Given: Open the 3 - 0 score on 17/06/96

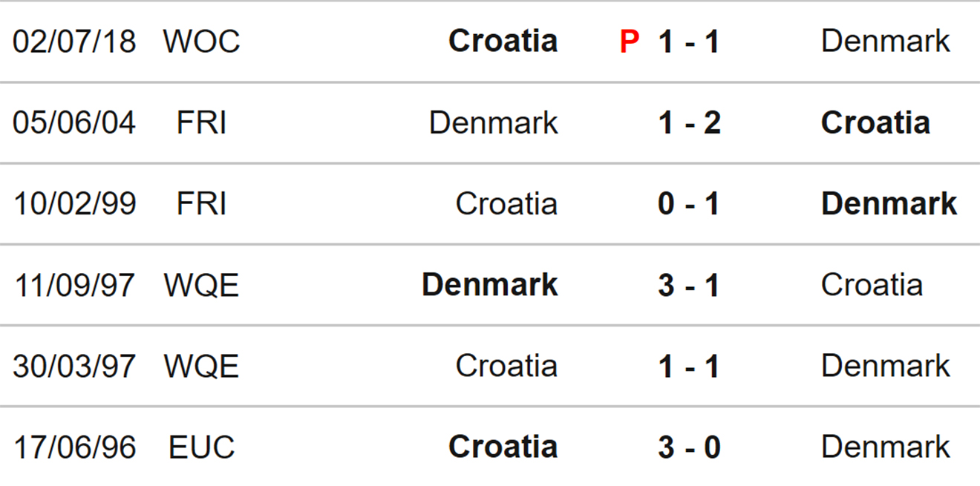Looking at the screenshot, I should pyautogui.click(x=689, y=447).
